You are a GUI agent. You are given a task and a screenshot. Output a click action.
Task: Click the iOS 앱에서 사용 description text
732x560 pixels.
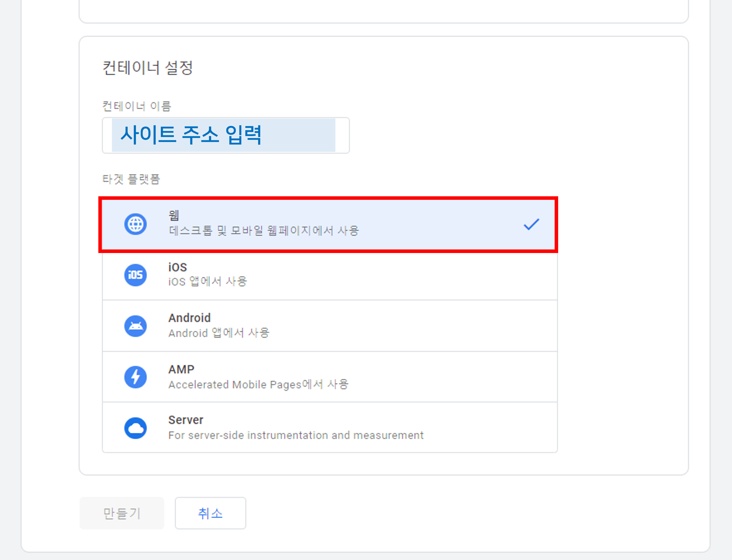click(207, 282)
